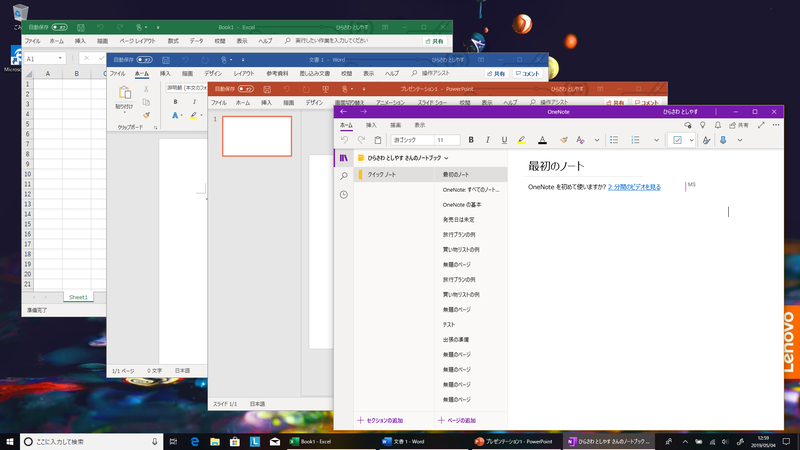
Task: Click ページの追加 button
Action: pyautogui.click(x=457, y=420)
